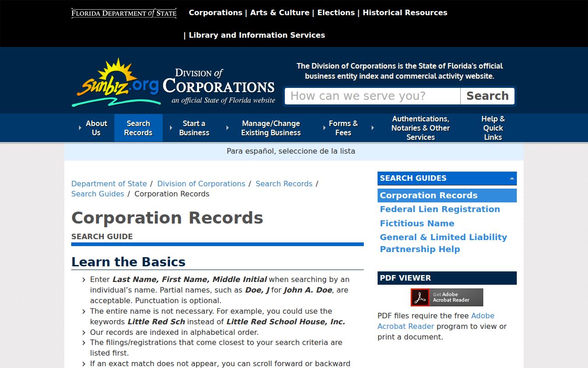The image size is (588, 368).
Task: Click the 'Learn the Basics' heading
Action: [x=128, y=262]
